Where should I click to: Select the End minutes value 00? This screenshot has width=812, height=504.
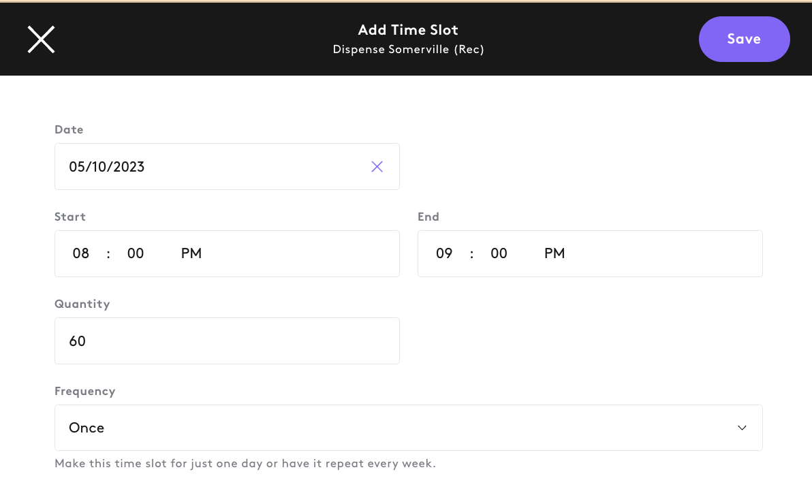click(499, 253)
